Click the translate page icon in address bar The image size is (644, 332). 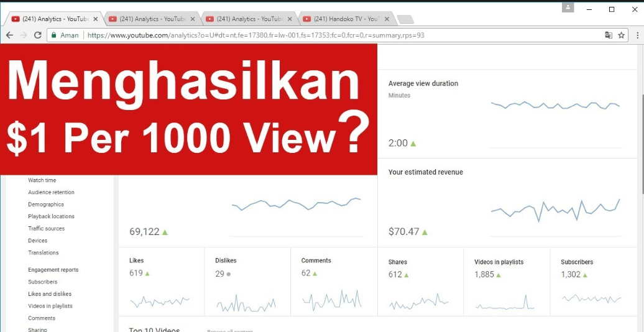click(x=609, y=35)
